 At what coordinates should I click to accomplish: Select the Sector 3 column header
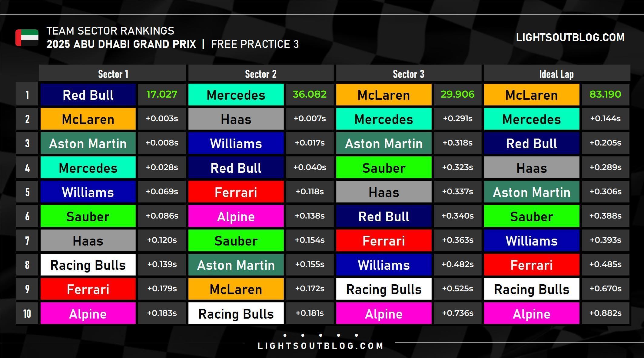coord(408,74)
